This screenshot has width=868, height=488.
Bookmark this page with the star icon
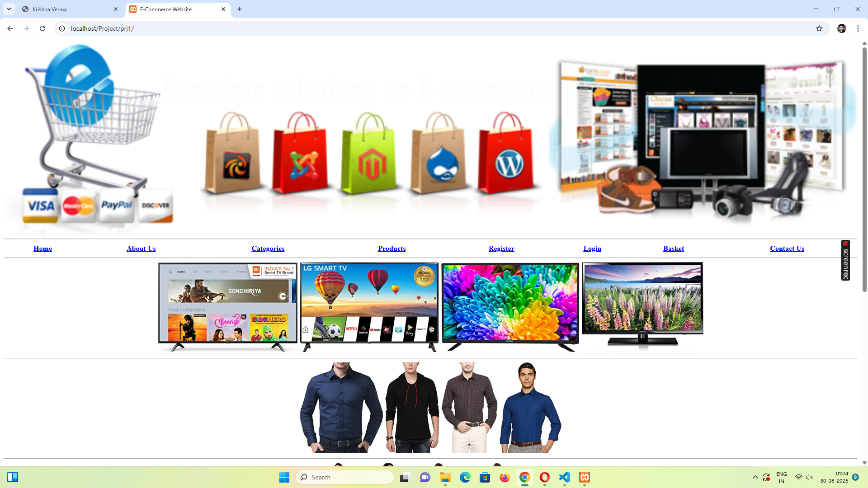pos(819,28)
